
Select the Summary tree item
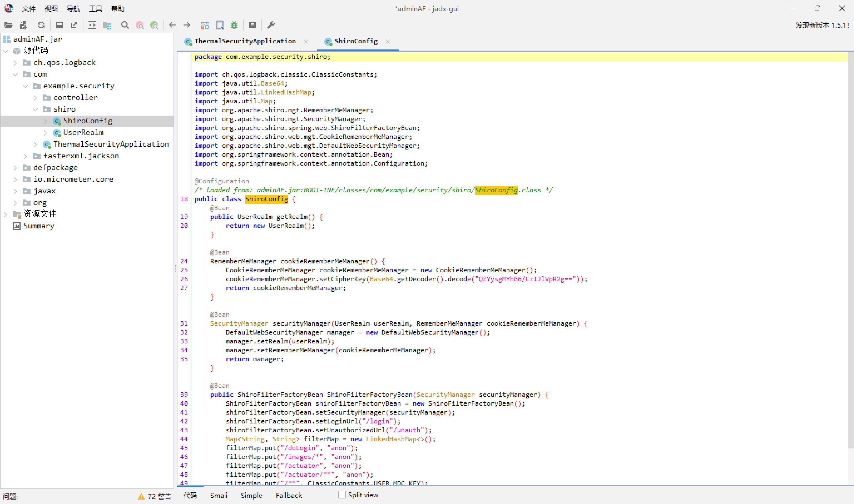click(x=39, y=226)
